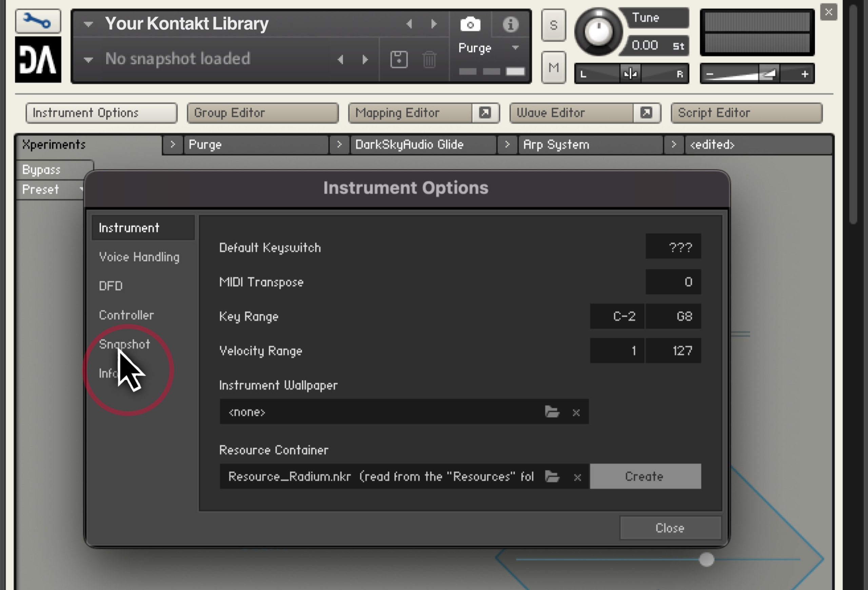Screen dimensions: 868x590
Task: Click Create for the Resource Container
Action: click(645, 476)
